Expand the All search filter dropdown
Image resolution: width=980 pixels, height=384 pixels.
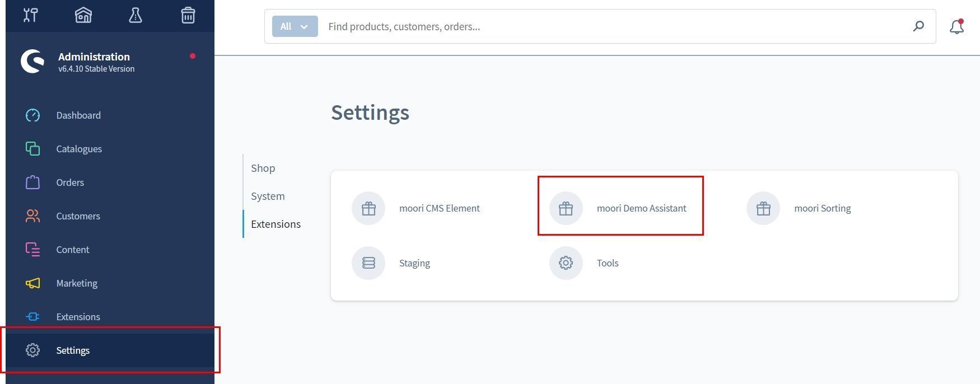[295, 26]
